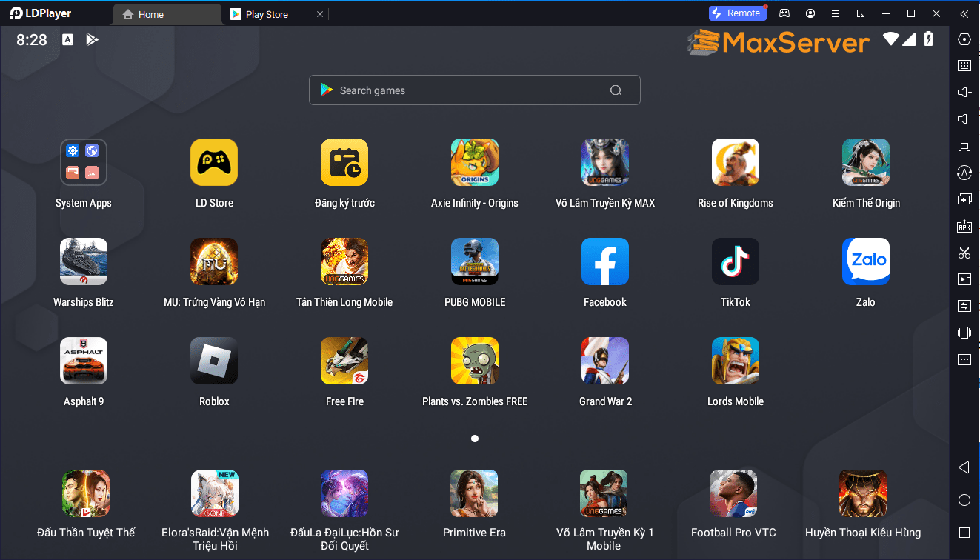Open the Zalo app icon
The height and width of the screenshot is (560, 980).
click(x=865, y=261)
